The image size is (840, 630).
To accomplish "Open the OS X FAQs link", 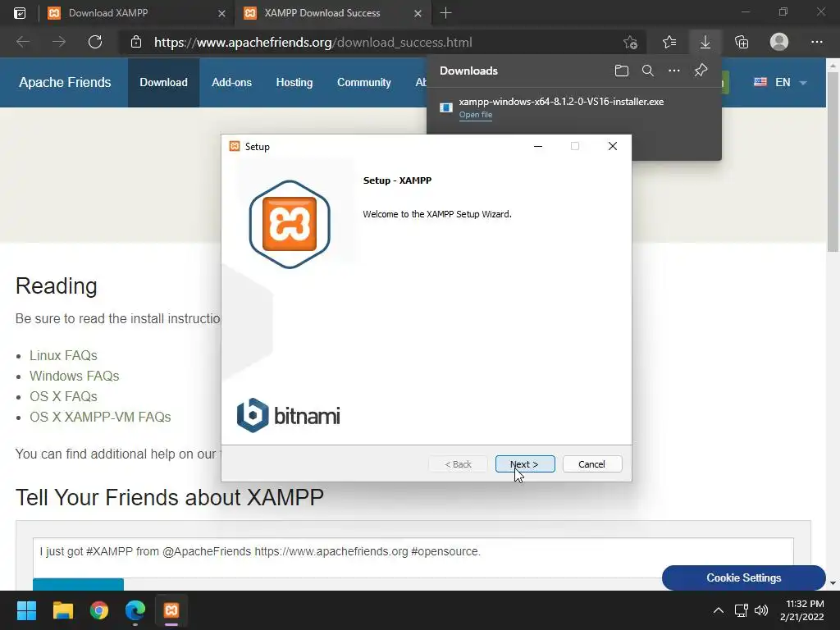I will [63, 396].
